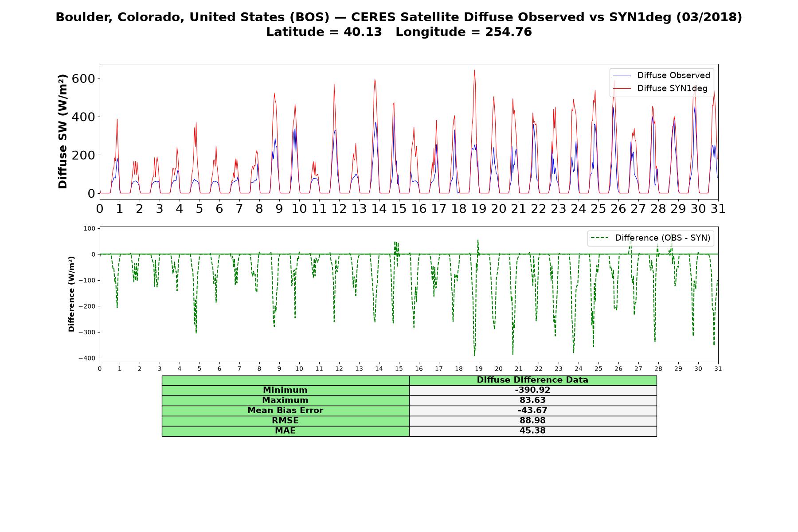Click the -400 tick on lower y-axis
This screenshot has height=532, width=798.
click(88, 358)
